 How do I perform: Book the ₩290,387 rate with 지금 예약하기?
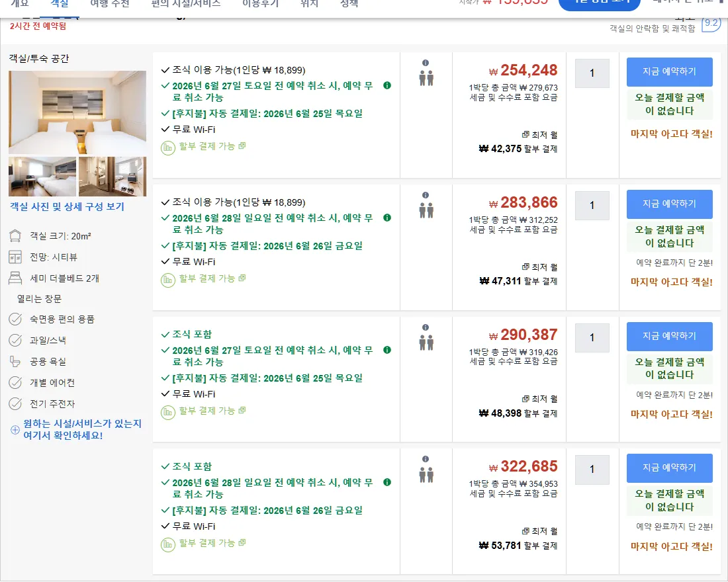670,337
